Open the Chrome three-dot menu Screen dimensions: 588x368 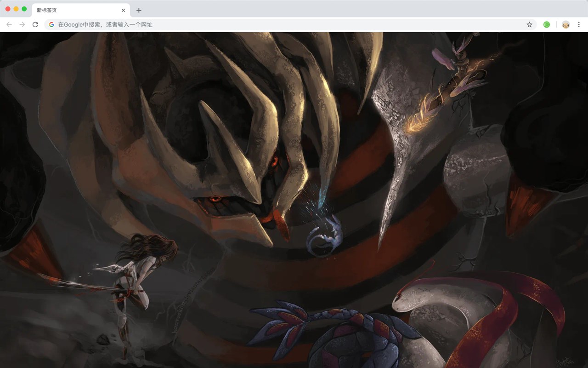point(579,24)
